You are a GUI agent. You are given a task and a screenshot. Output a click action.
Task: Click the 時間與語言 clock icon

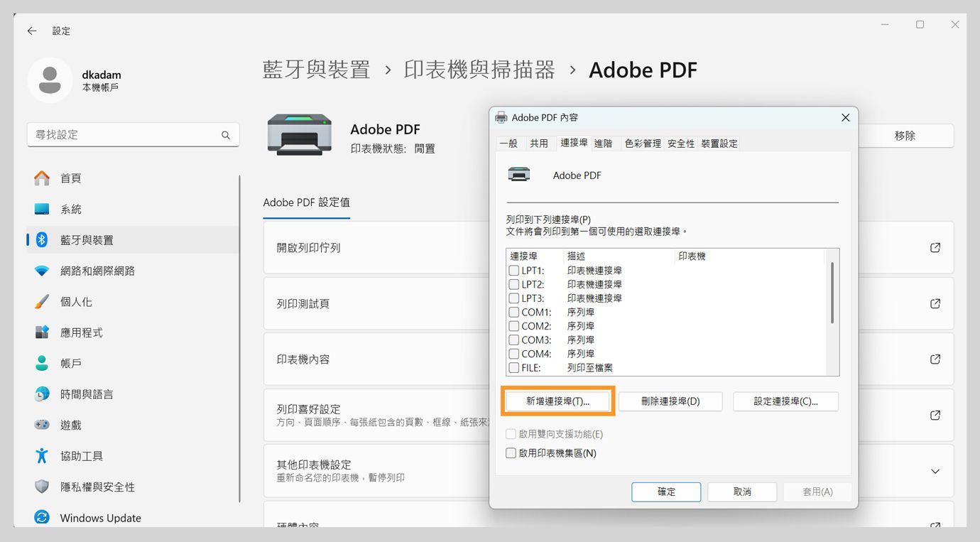point(43,394)
